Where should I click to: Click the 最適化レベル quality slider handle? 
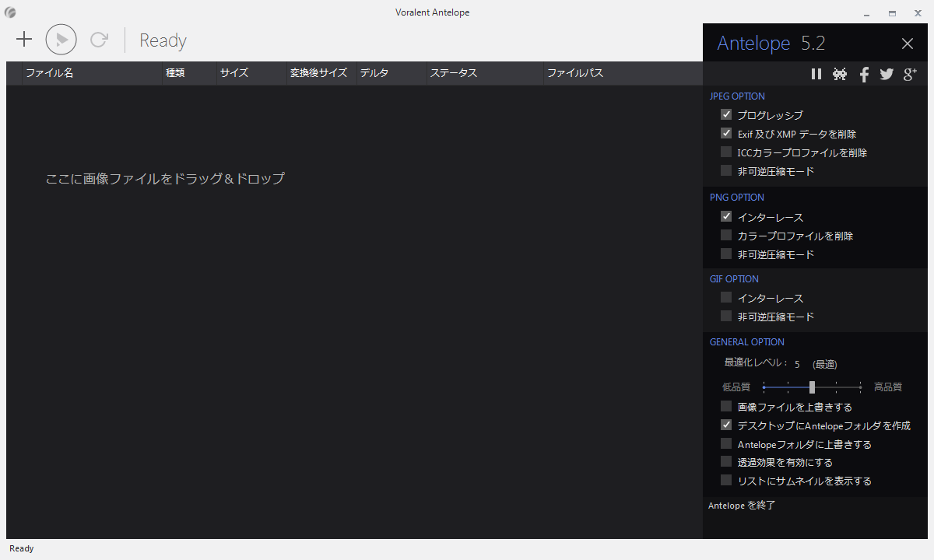pyautogui.click(x=812, y=387)
